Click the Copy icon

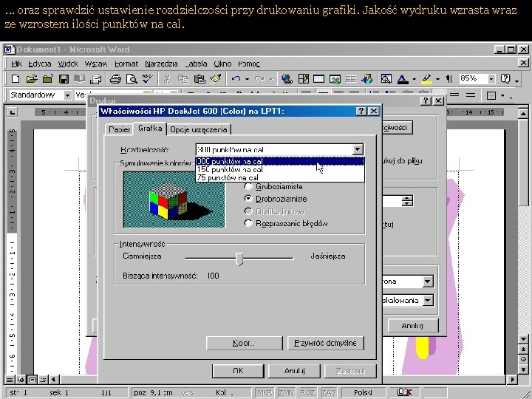coord(183,79)
